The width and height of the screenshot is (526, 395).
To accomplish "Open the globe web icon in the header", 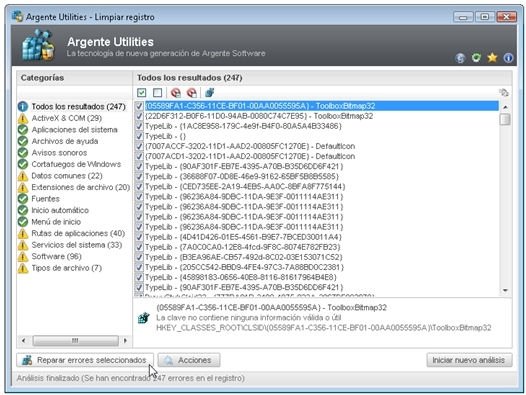I will pos(460,58).
